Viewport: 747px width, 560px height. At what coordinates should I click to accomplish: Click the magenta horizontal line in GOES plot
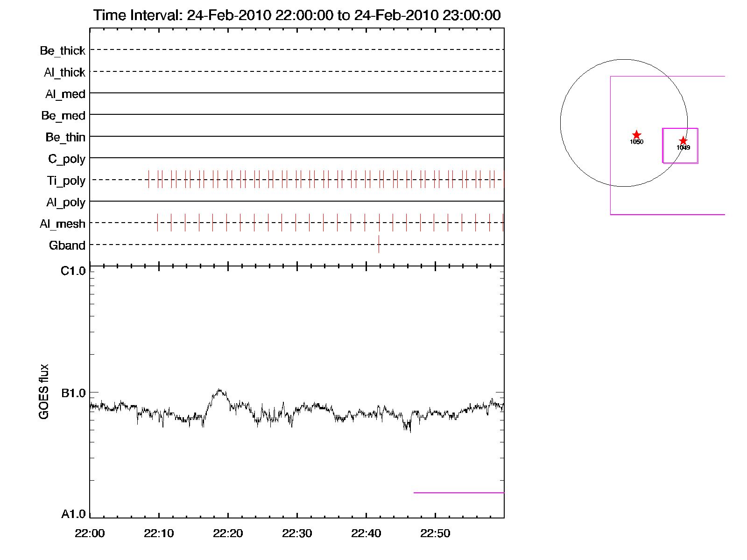(458, 492)
